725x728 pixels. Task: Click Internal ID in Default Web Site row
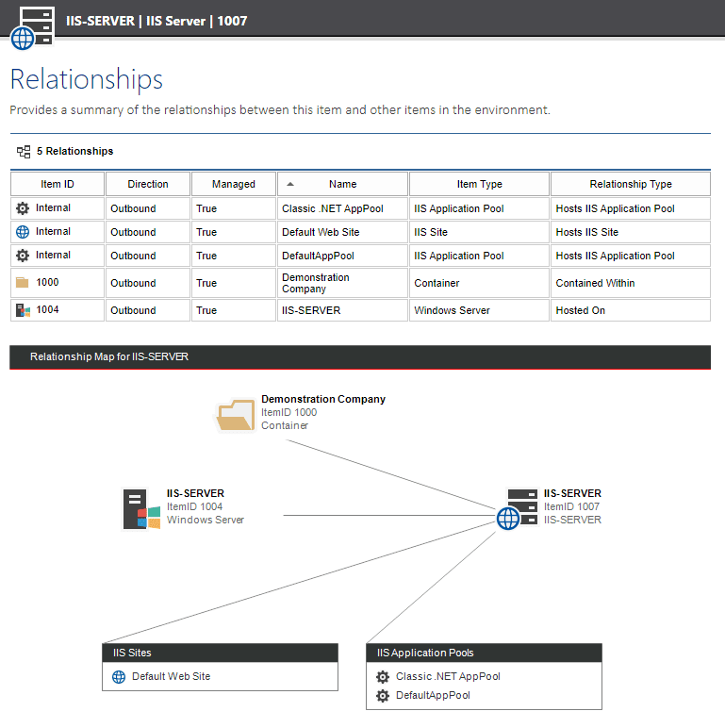point(53,231)
